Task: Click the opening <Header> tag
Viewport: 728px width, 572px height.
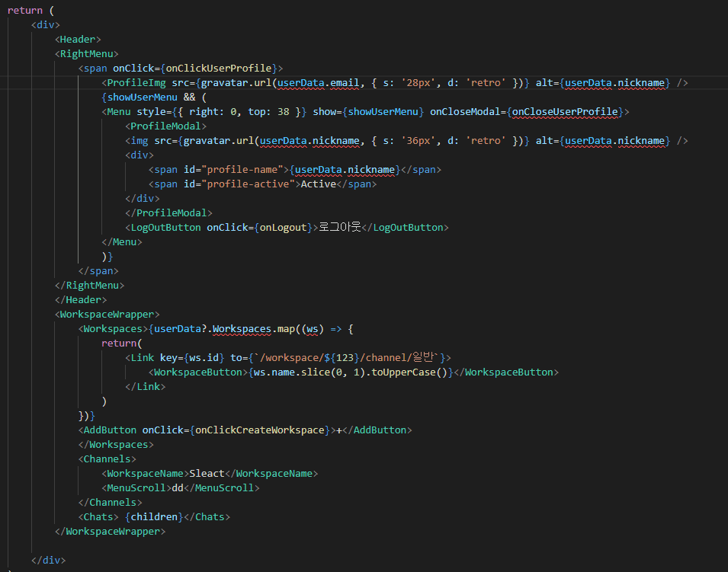Action: (x=78, y=40)
